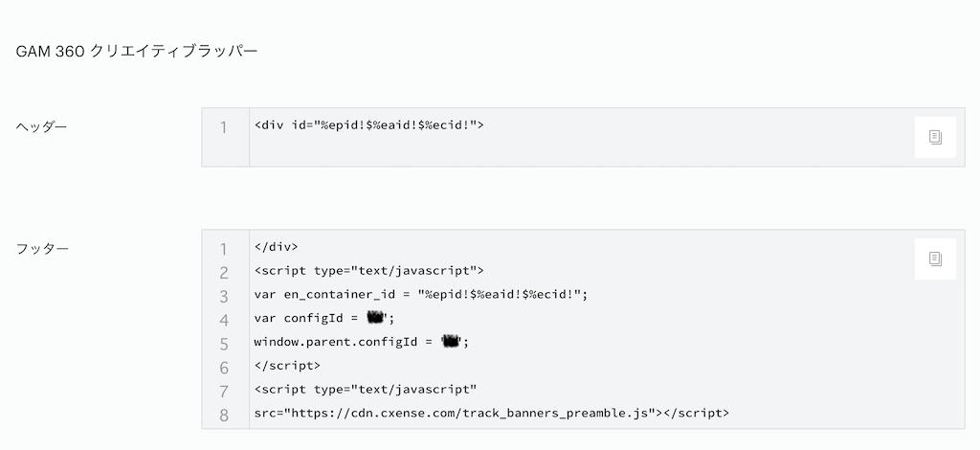Click the closing div line in footer

[277, 247]
